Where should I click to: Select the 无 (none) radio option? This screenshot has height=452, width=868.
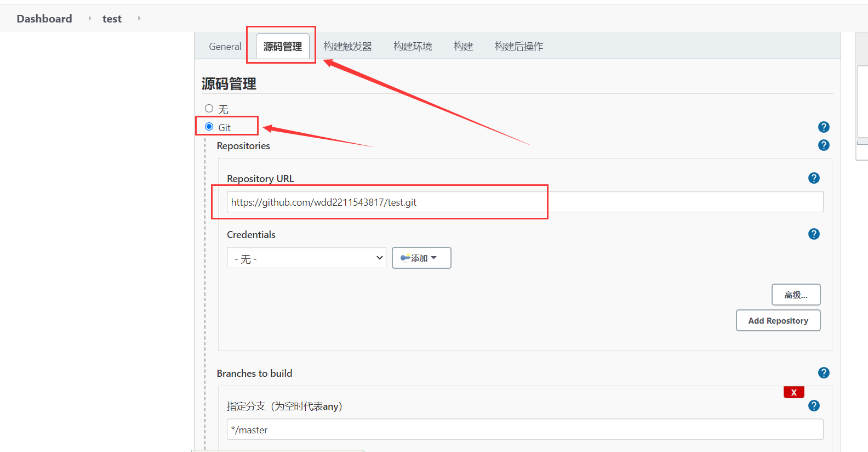209,109
